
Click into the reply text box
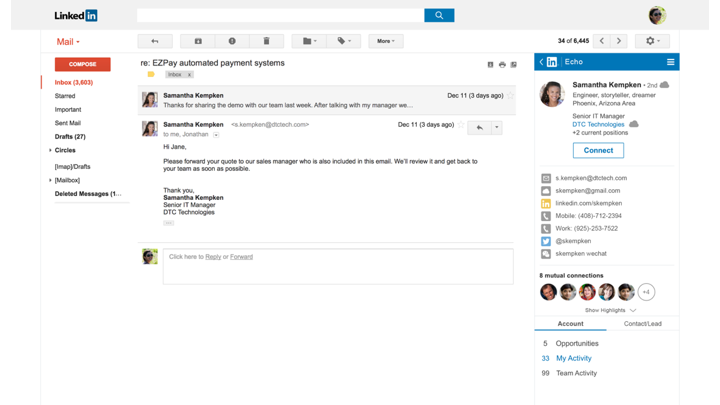pos(338,266)
